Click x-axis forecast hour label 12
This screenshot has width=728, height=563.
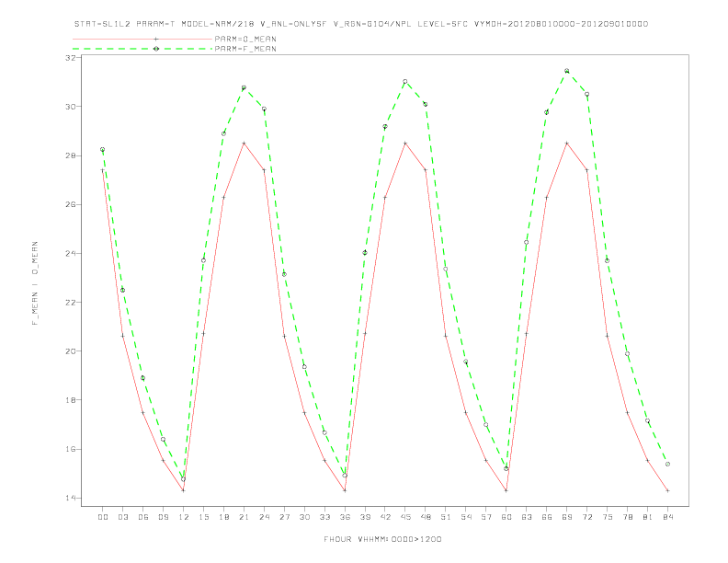184,517
